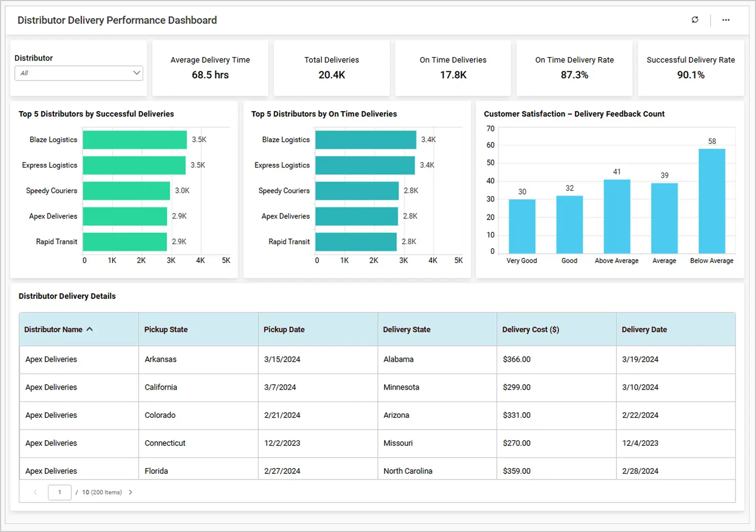Click Speedy Couriers bar in On Time Deliveries chart
This screenshot has width=756, height=532.
click(357, 191)
